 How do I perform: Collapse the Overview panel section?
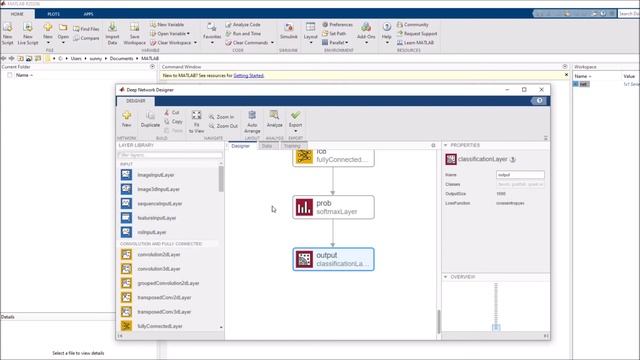pos(446,277)
